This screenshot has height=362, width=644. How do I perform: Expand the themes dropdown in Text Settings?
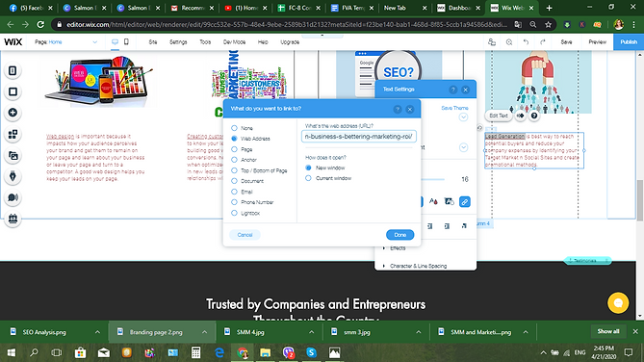(463, 117)
